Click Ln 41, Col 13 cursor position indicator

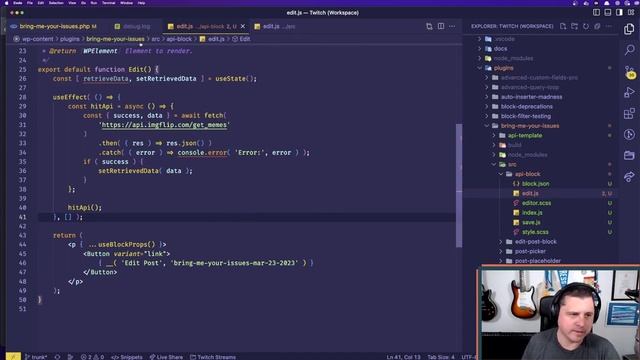point(403,357)
